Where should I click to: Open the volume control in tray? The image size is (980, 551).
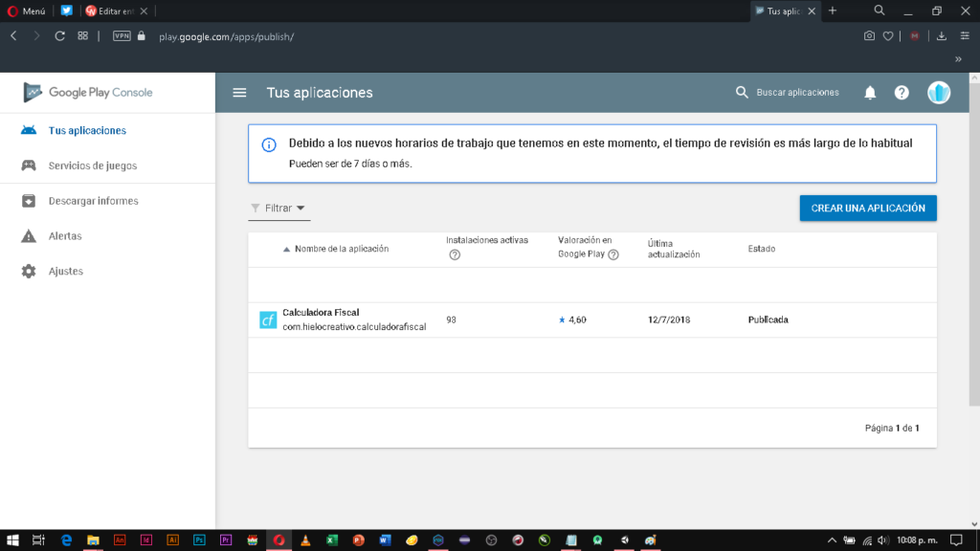coord(882,540)
